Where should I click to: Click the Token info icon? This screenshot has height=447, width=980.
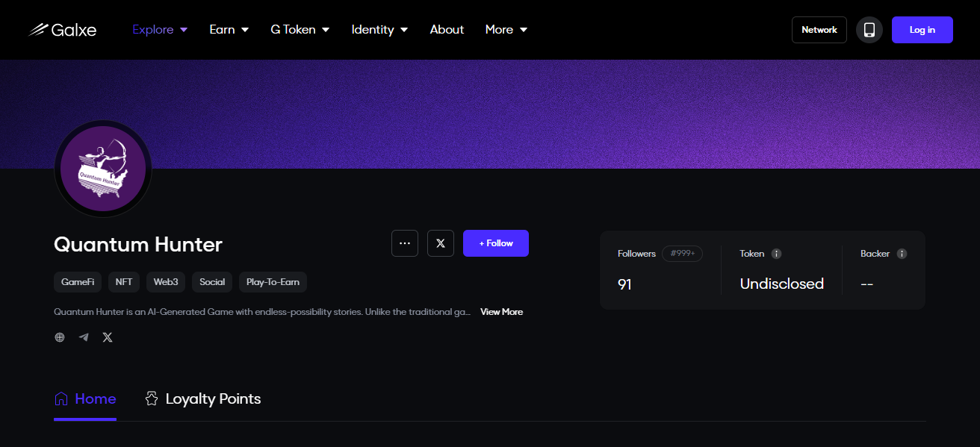tap(776, 254)
